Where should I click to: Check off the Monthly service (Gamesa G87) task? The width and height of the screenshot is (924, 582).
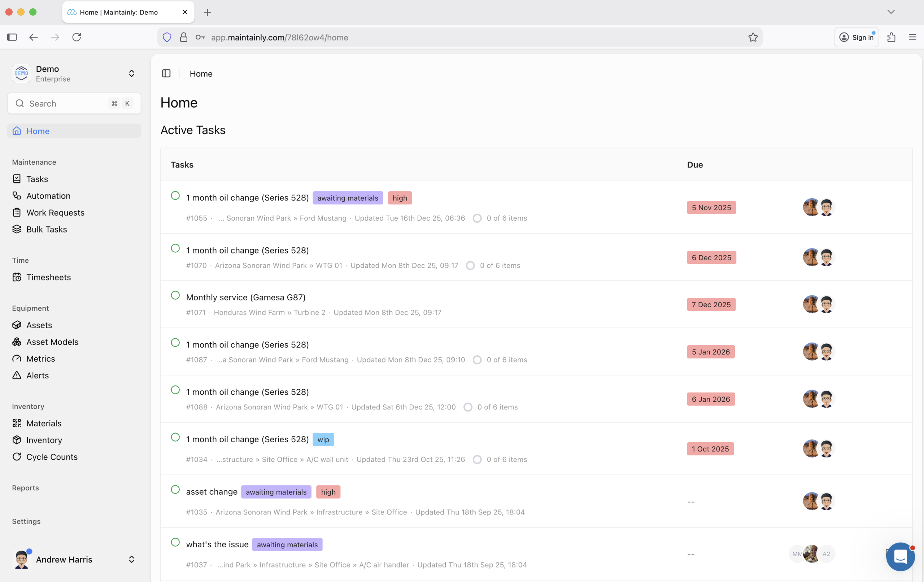176,295
